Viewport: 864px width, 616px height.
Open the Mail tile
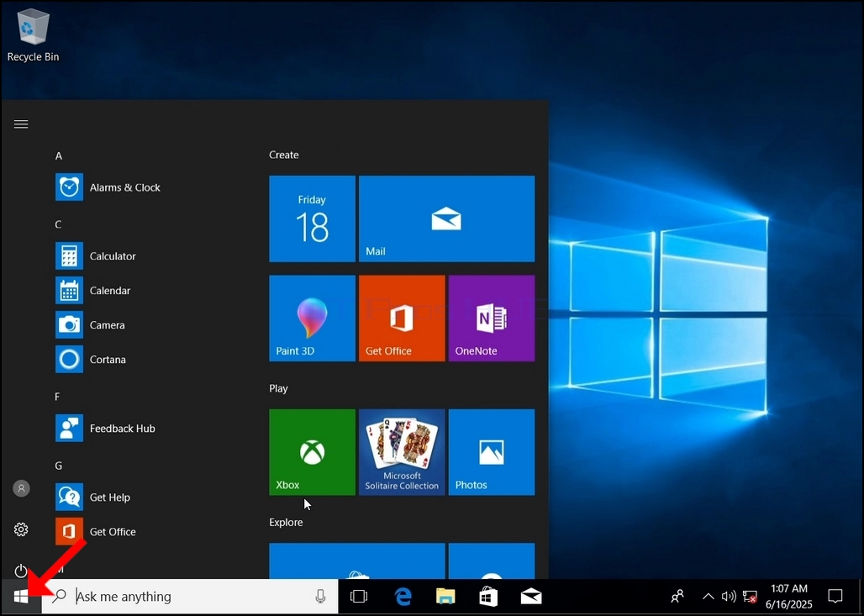coord(446,218)
